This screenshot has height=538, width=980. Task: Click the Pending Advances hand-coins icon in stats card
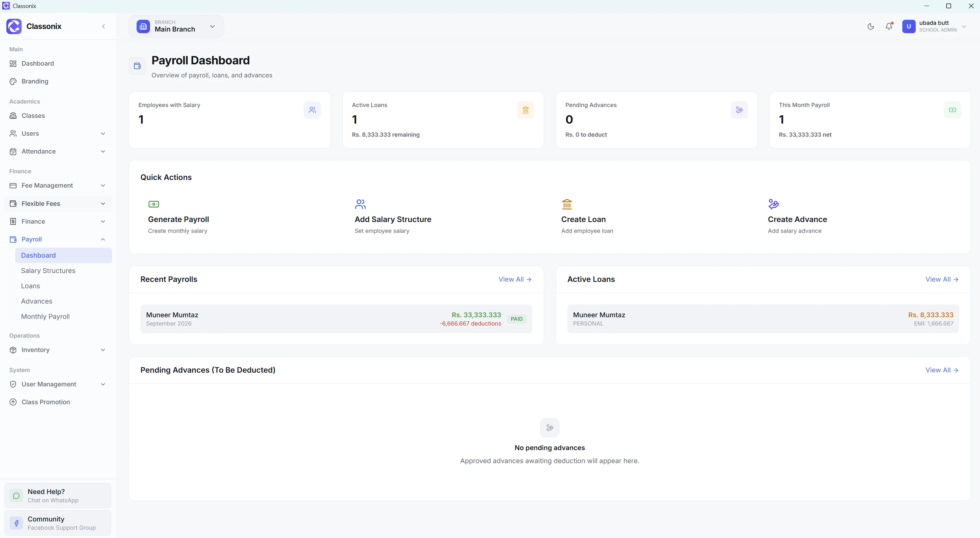739,110
